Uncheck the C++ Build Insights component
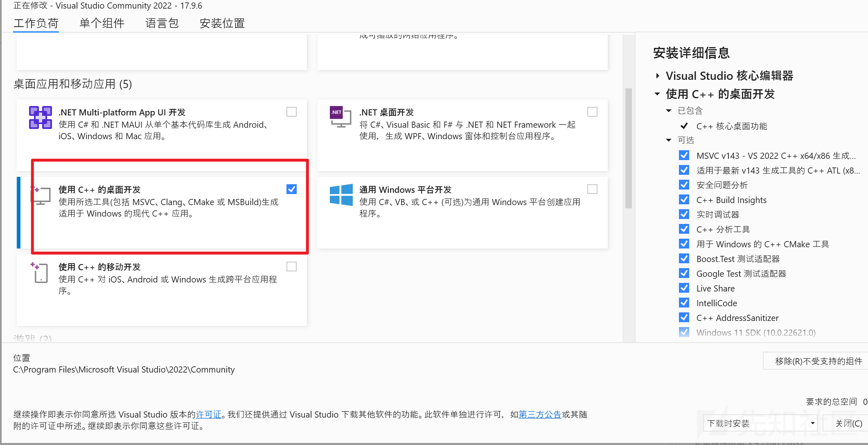 (684, 200)
